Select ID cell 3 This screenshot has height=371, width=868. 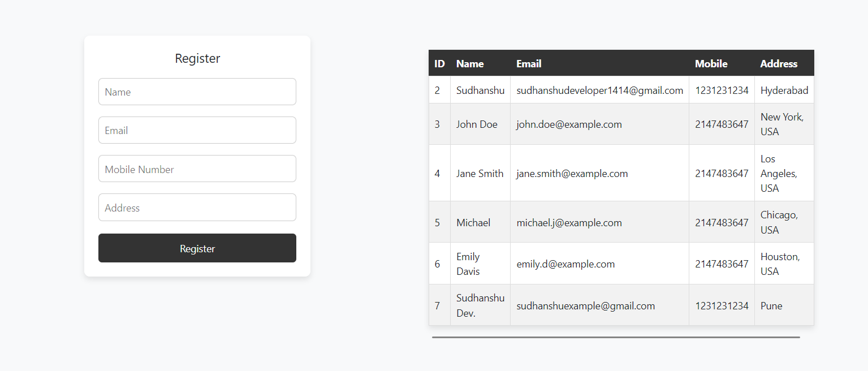click(x=439, y=124)
